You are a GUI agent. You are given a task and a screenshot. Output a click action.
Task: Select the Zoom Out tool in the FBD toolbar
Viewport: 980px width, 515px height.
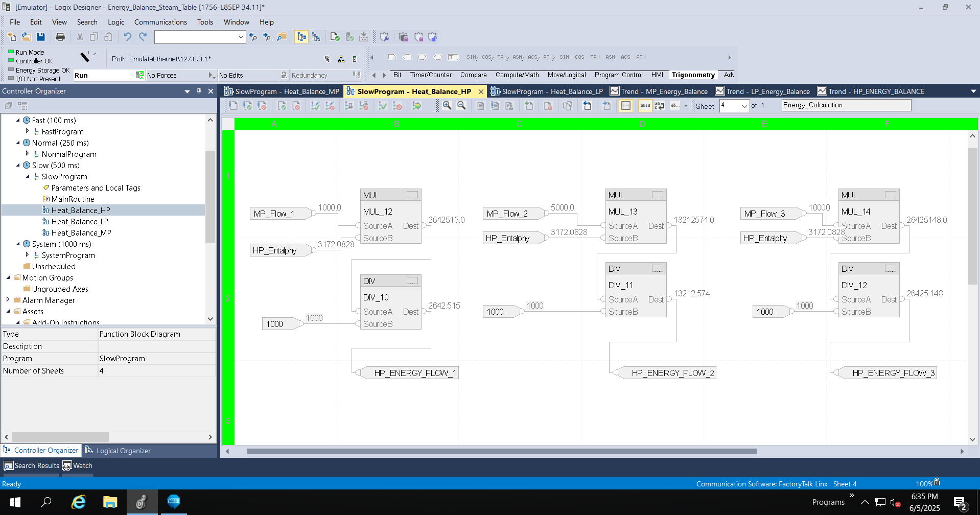(461, 106)
